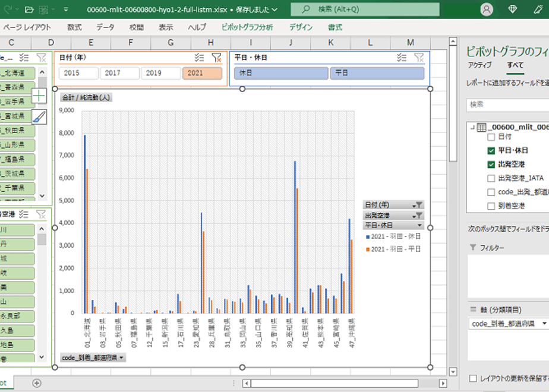Click legend entry 2021 - 羽田 - 平日
The width and height of the screenshot is (549, 392).
[393, 249]
